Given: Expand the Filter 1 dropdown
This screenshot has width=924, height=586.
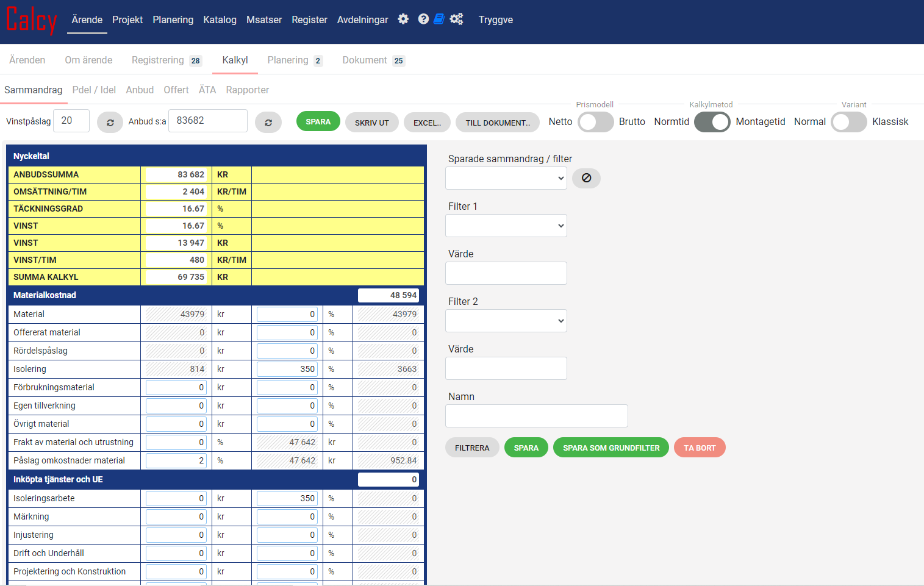Looking at the screenshot, I should click(506, 226).
